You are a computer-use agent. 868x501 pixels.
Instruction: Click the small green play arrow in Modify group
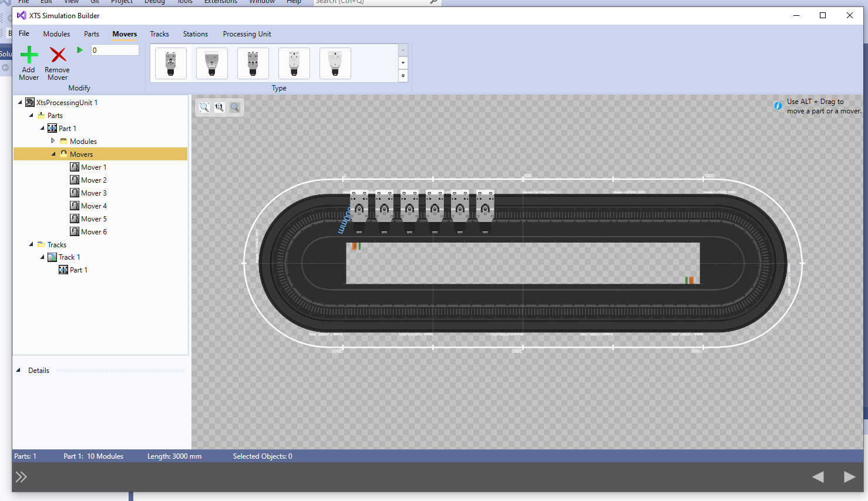pyautogui.click(x=80, y=50)
